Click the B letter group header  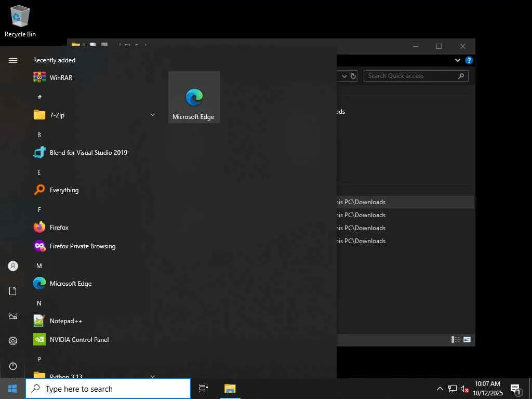pos(39,135)
